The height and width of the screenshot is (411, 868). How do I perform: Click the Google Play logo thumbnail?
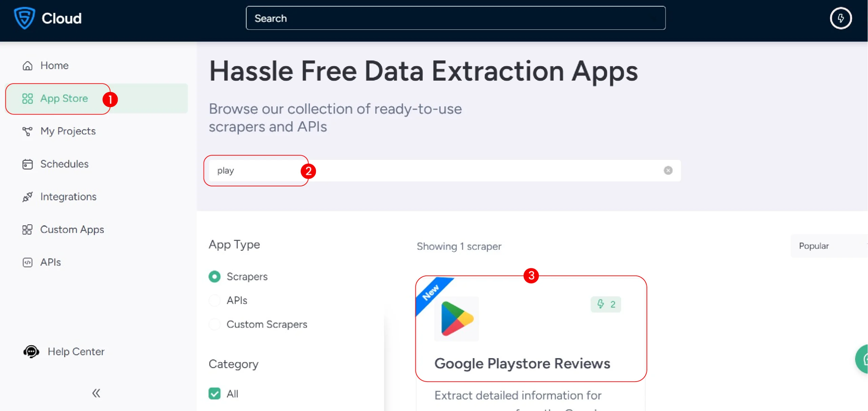click(x=457, y=318)
